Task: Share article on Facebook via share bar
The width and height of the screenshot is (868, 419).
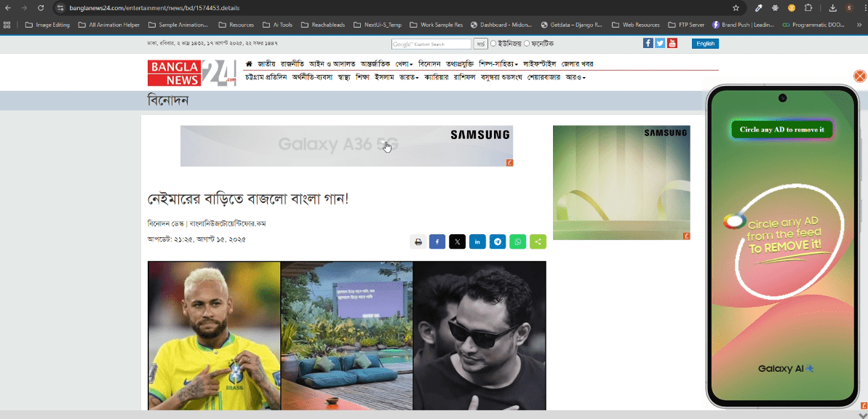Action: coord(437,242)
